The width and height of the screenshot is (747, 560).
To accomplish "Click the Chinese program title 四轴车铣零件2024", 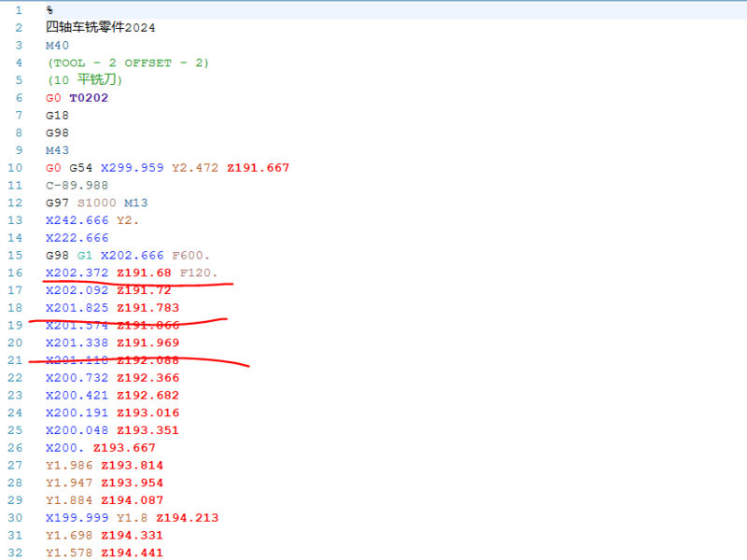I will (x=101, y=28).
